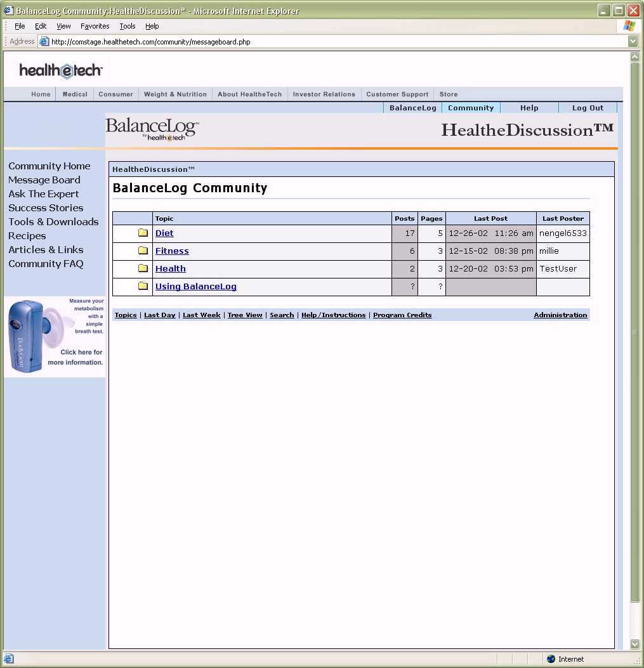This screenshot has height=668, width=644.
Task: Click into the address URL field
Action: click(x=317, y=42)
